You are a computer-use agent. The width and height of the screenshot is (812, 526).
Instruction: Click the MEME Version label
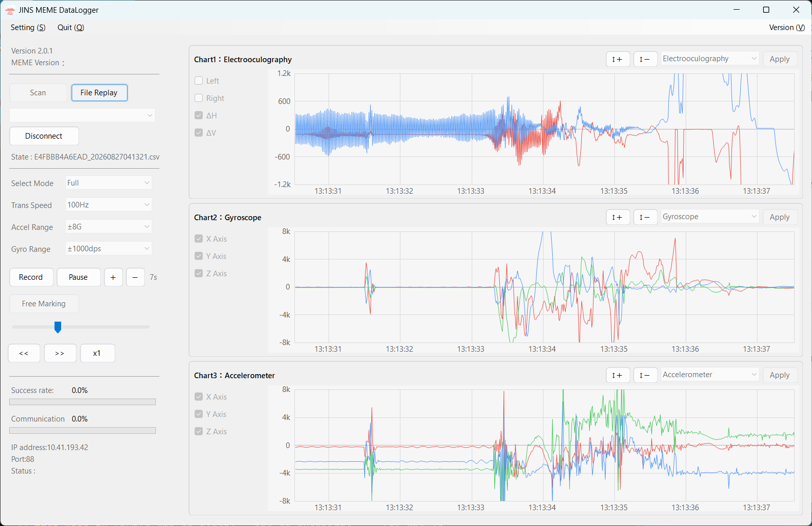click(38, 63)
